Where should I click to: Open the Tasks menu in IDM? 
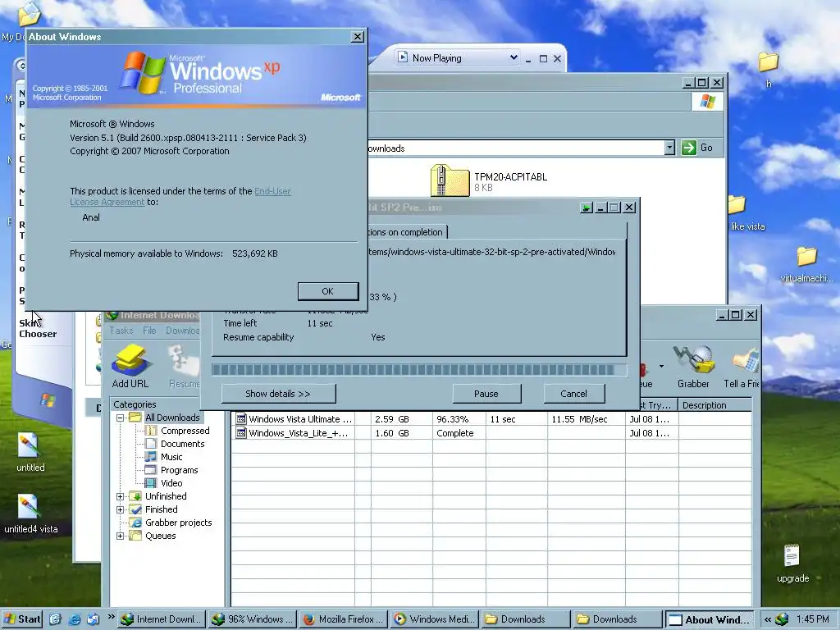[121, 331]
